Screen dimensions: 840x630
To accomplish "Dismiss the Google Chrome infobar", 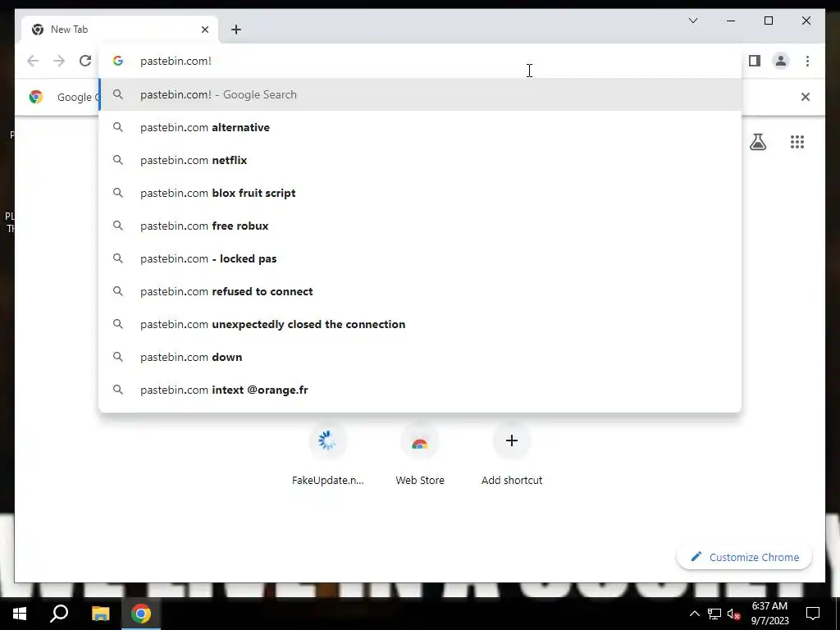I will (x=806, y=97).
